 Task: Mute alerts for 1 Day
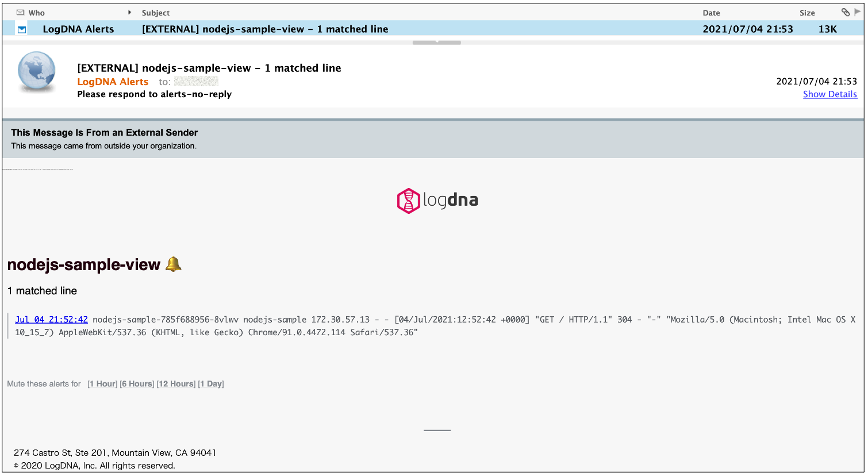(211, 384)
